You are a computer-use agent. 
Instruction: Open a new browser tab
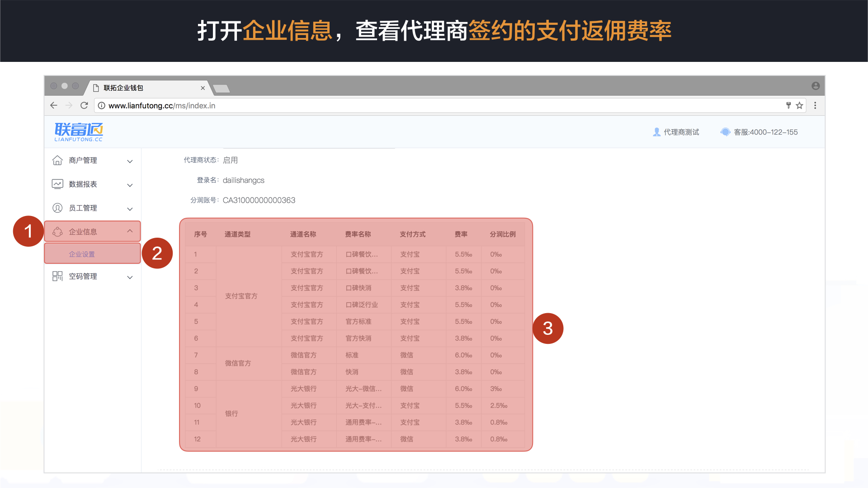pos(222,89)
